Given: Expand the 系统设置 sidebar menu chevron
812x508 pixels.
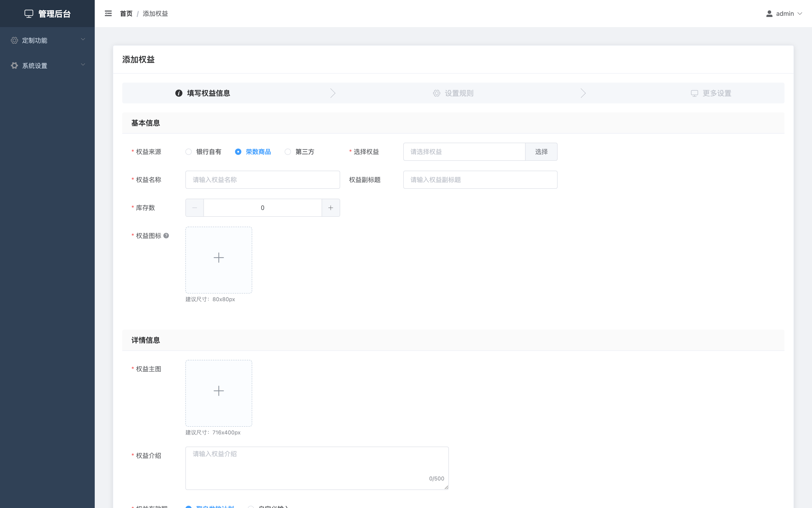Looking at the screenshot, I should (x=83, y=65).
